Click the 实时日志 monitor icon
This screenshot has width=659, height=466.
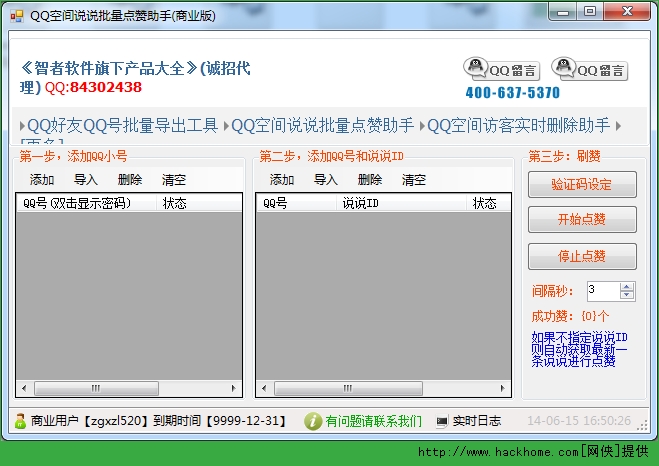(442, 421)
